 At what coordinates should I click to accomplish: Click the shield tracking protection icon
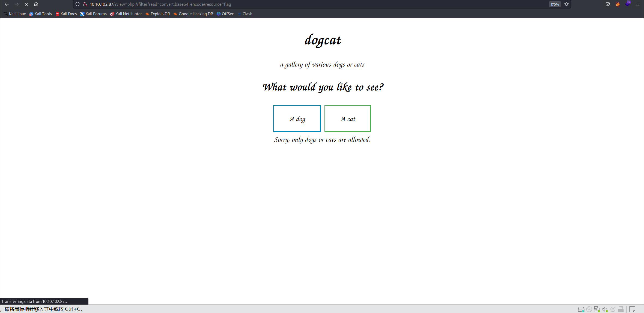coord(77,4)
